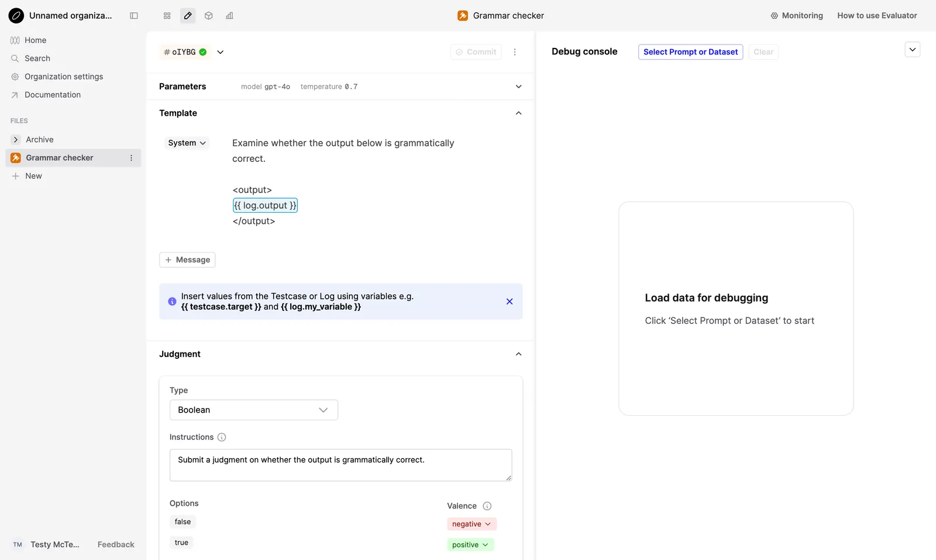The height and width of the screenshot is (560, 936).
Task: Open How to use Evaluator guide
Action: (x=877, y=16)
